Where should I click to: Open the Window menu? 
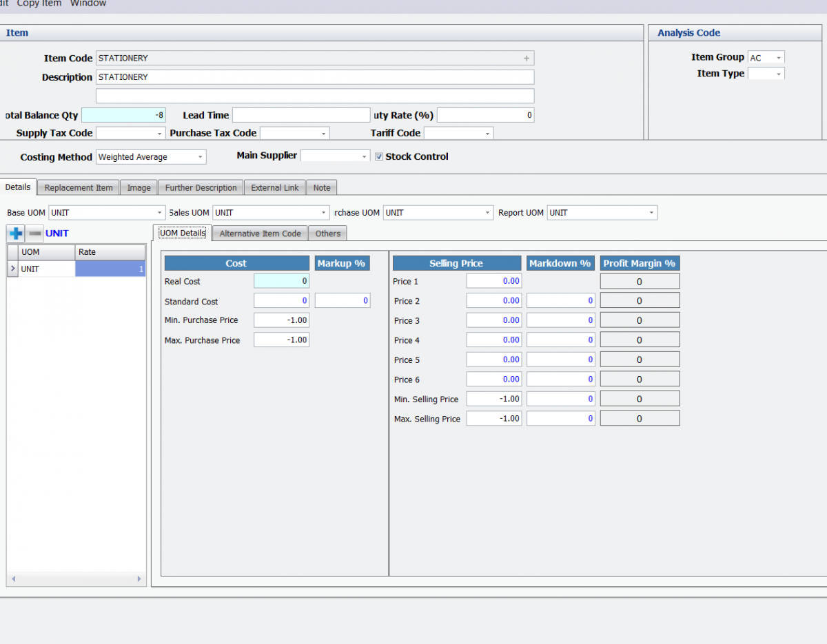(x=88, y=4)
